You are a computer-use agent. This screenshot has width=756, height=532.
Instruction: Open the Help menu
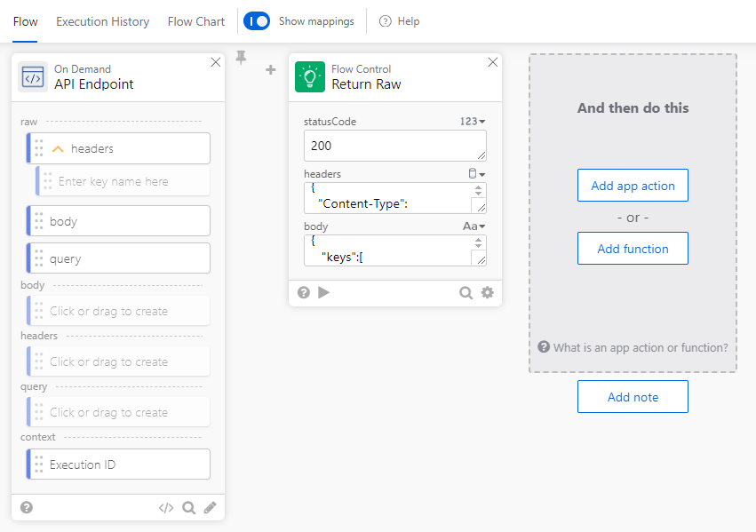400,21
